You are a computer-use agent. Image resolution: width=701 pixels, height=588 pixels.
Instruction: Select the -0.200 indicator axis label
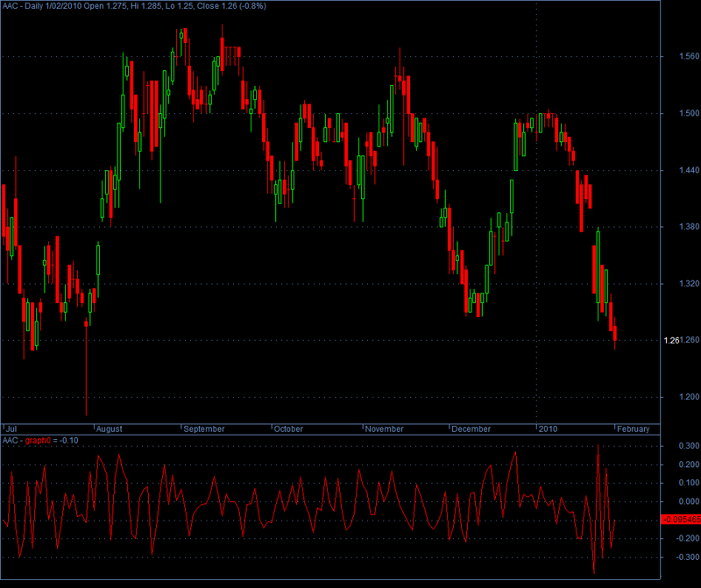pyautogui.click(x=688, y=538)
